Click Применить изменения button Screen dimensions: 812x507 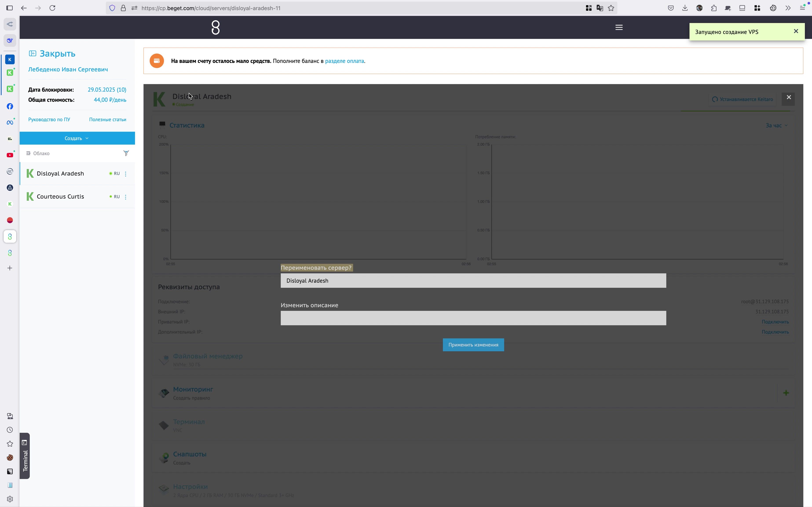(x=473, y=345)
